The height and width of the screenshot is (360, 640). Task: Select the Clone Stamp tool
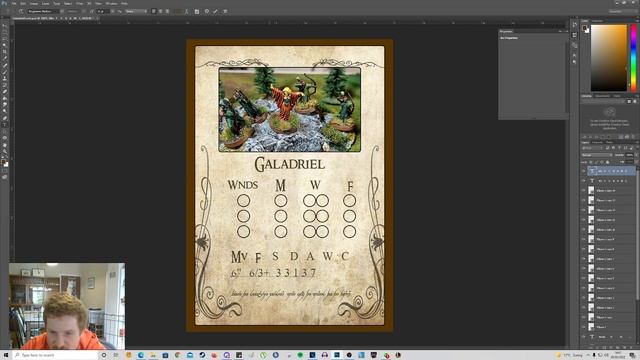point(5,78)
